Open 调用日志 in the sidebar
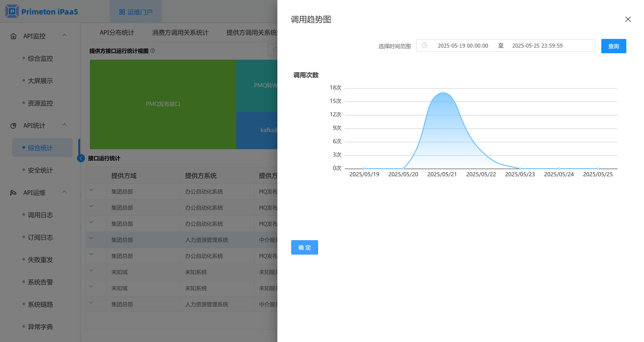This screenshot has width=644, height=342. 40,215
